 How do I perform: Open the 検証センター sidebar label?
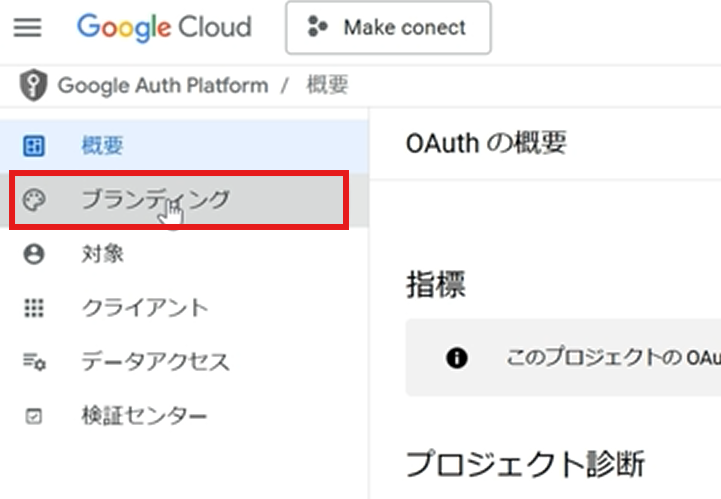[x=145, y=417]
